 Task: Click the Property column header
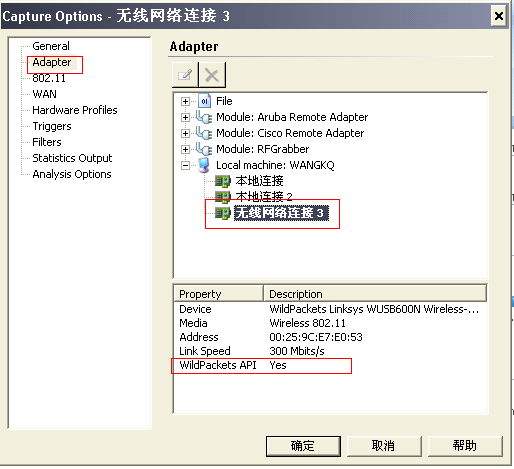pyautogui.click(x=218, y=294)
